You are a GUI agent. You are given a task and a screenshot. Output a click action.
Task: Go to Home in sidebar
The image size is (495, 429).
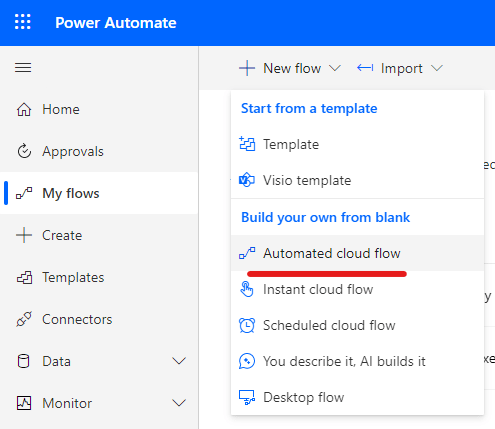(99, 109)
